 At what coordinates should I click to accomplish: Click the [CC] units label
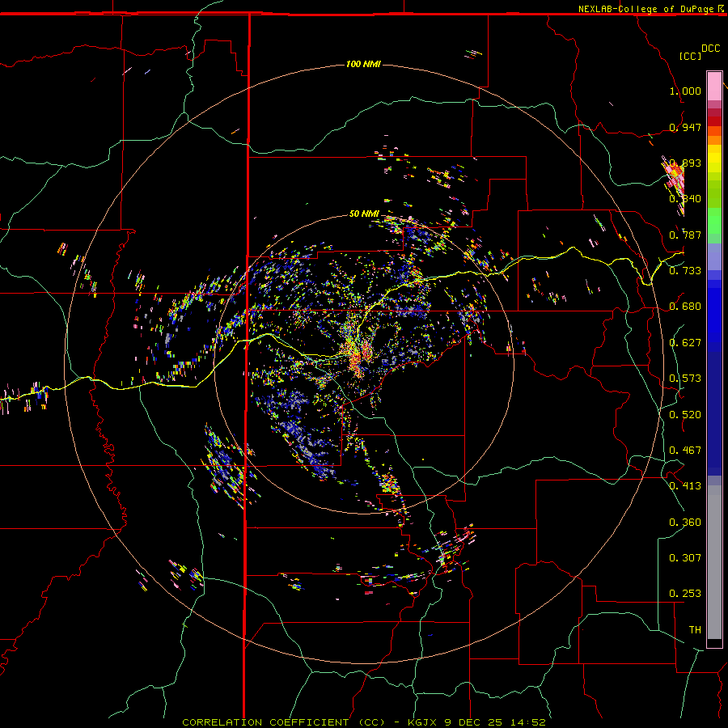(690, 56)
